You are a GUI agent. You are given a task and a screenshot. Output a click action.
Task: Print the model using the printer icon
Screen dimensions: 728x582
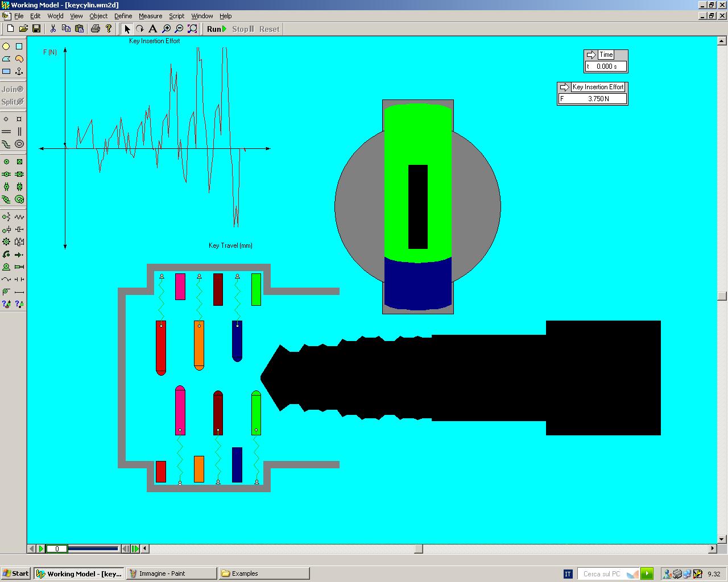pyautogui.click(x=95, y=28)
